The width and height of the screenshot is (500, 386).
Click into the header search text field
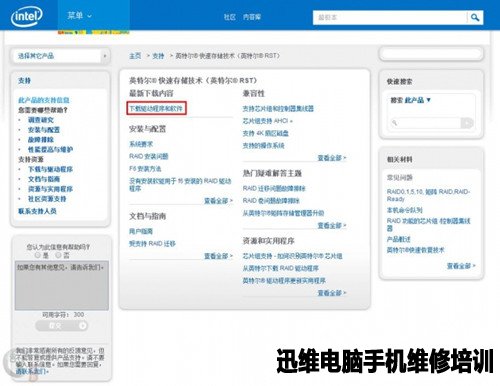[x=390, y=17]
